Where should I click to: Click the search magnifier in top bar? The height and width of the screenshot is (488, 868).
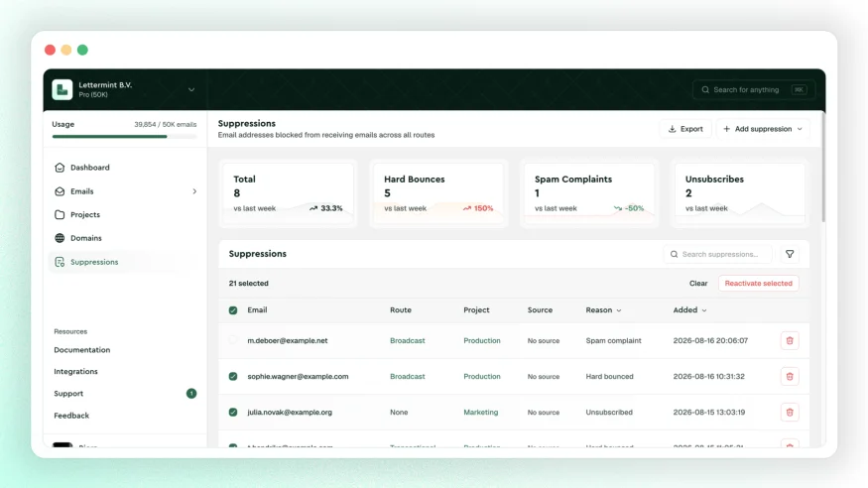[x=705, y=89]
